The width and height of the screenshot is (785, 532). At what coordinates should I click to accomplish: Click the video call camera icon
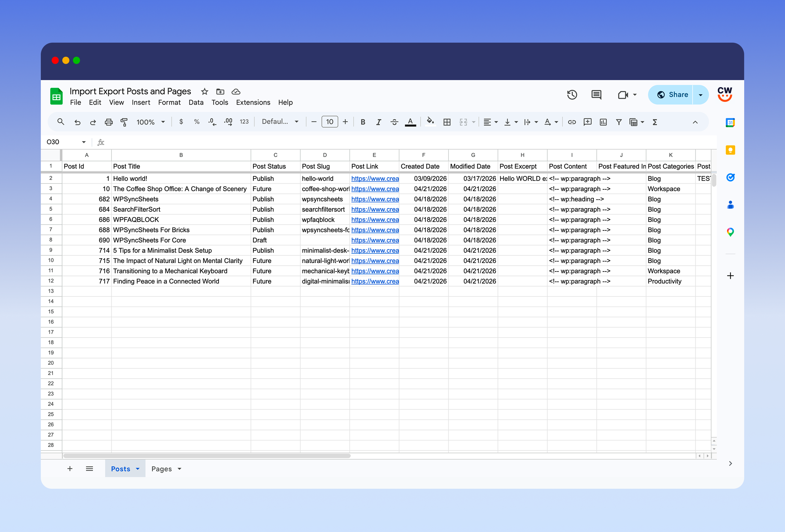point(623,95)
